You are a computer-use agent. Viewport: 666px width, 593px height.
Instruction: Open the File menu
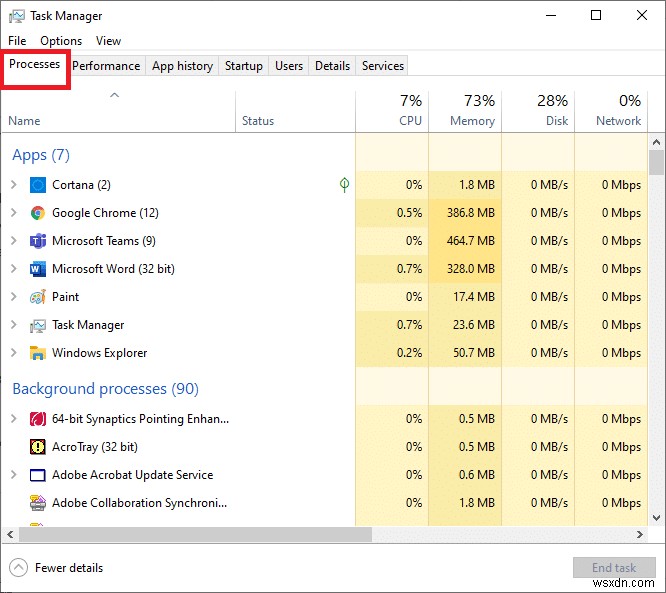click(x=17, y=41)
